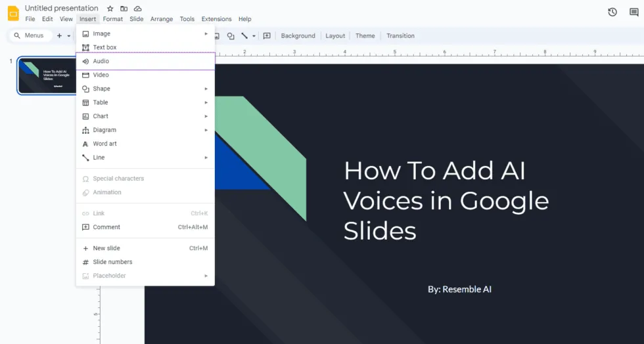Open the Transition panel button
The image size is (644, 344).
[x=400, y=35]
